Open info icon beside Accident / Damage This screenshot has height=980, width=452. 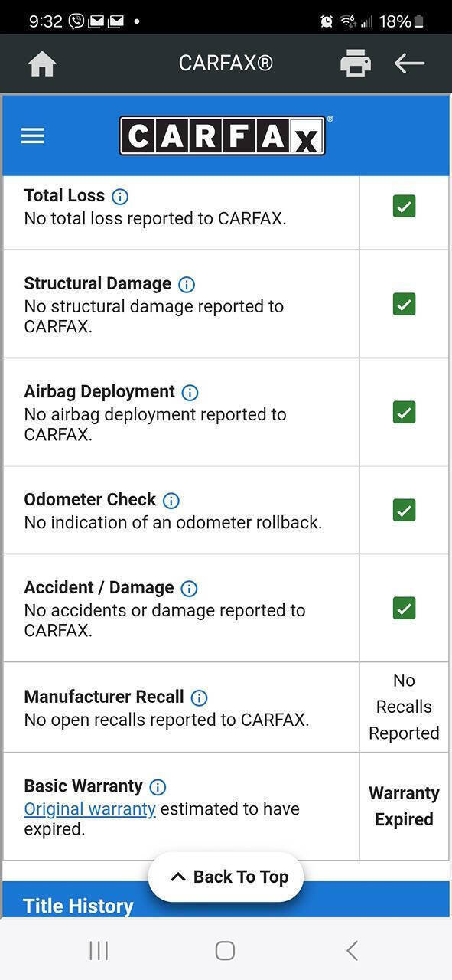[x=189, y=589]
